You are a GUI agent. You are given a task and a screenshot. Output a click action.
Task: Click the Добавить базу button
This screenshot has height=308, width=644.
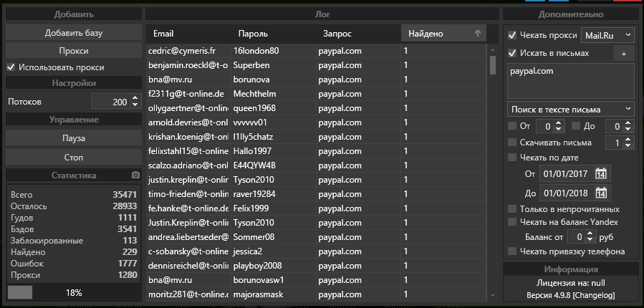point(74,33)
